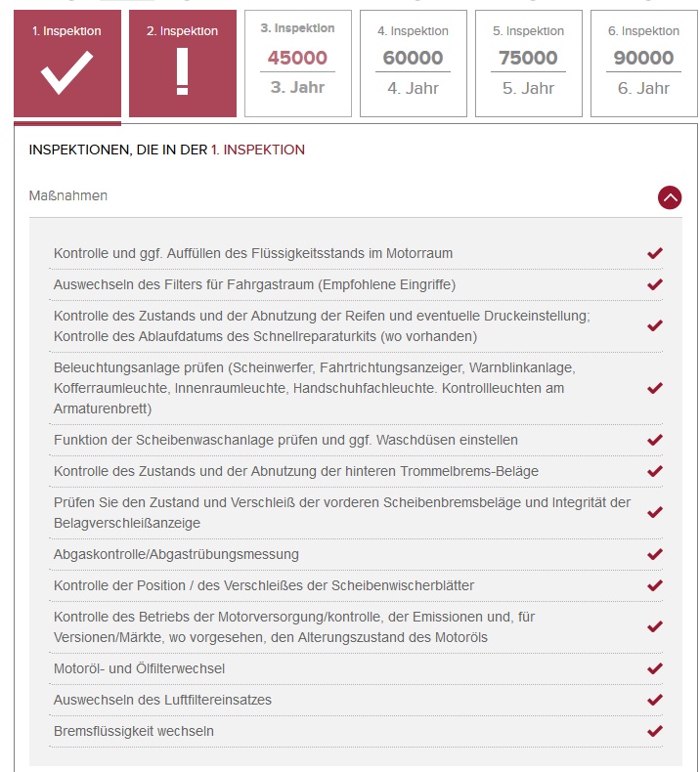This screenshot has height=772, width=700.
Task: Open the 6. Inspektion 90000 tab
Action: click(x=643, y=64)
